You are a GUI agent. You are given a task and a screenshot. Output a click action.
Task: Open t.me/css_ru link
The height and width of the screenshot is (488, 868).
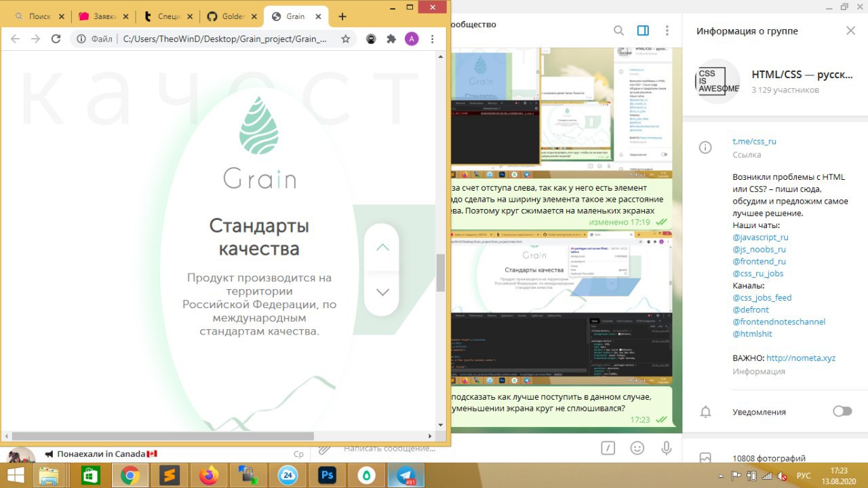click(x=754, y=142)
